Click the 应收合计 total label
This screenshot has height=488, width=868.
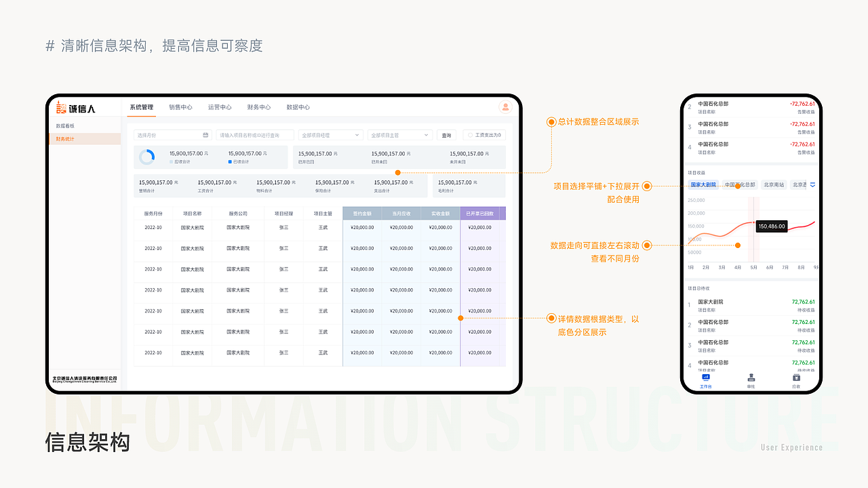pyautogui.click(x=182, y=162)
